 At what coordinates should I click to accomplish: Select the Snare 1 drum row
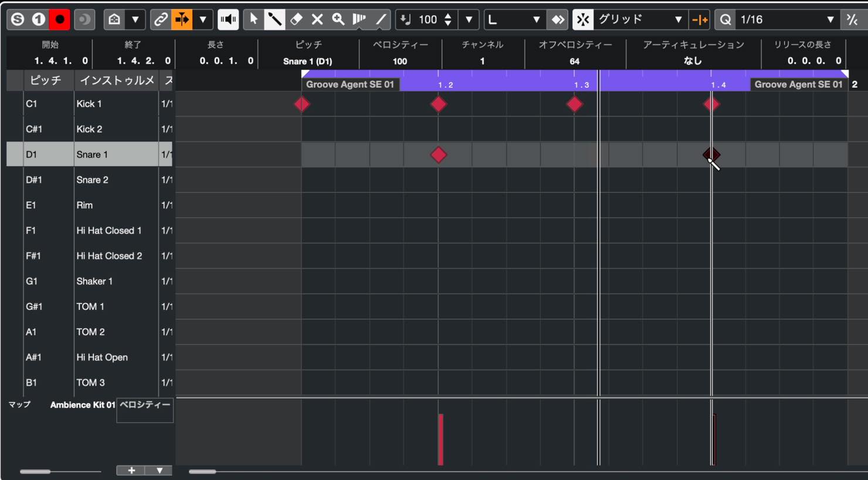[89, 154]
